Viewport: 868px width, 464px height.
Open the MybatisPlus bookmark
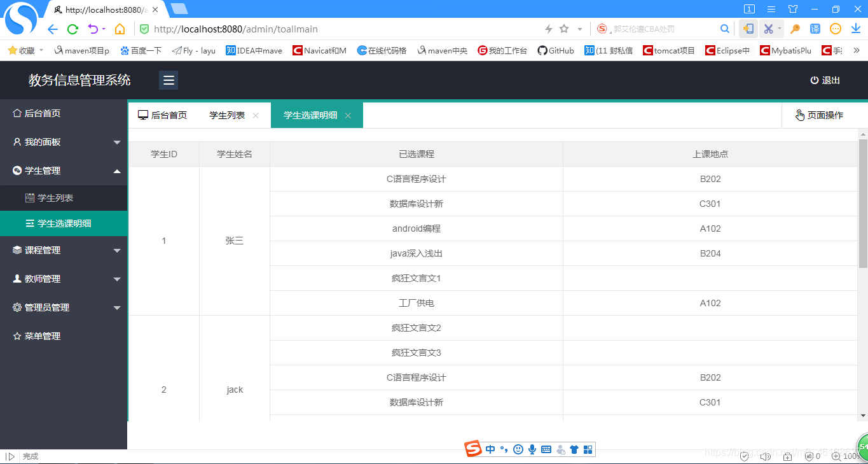pos(786,50)
